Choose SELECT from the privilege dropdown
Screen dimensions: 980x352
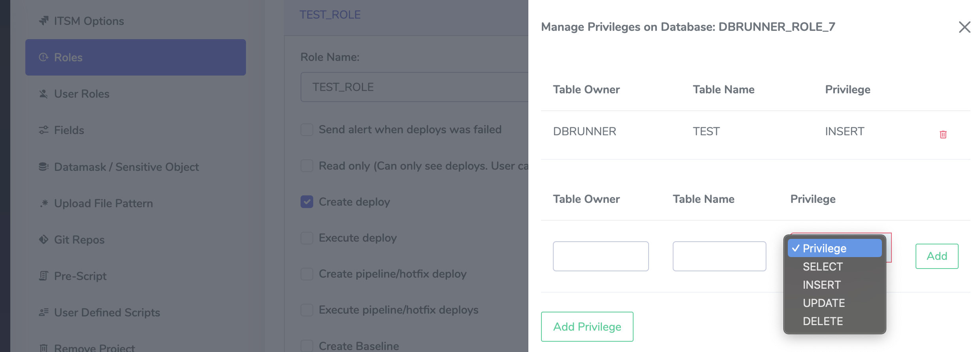[823, 267]
